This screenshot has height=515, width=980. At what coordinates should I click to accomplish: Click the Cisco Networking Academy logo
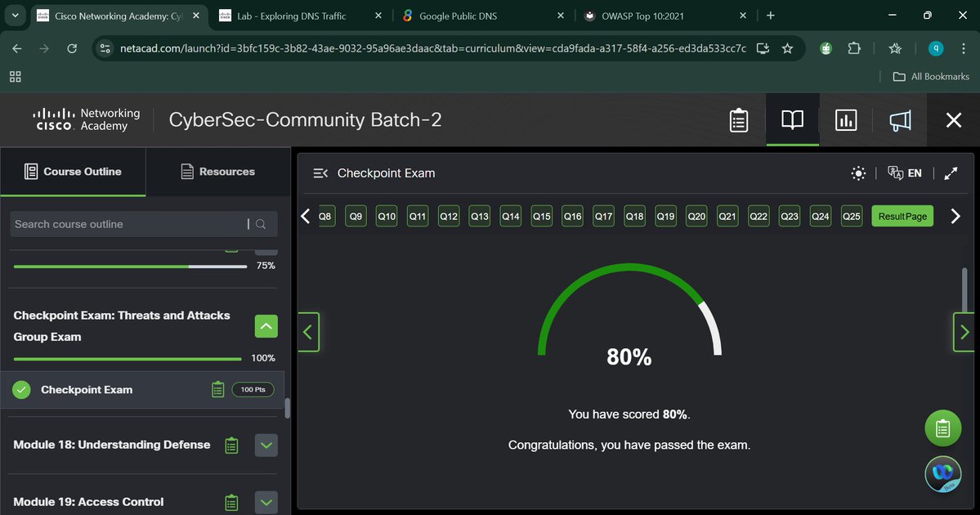click(x=87, y=119)
